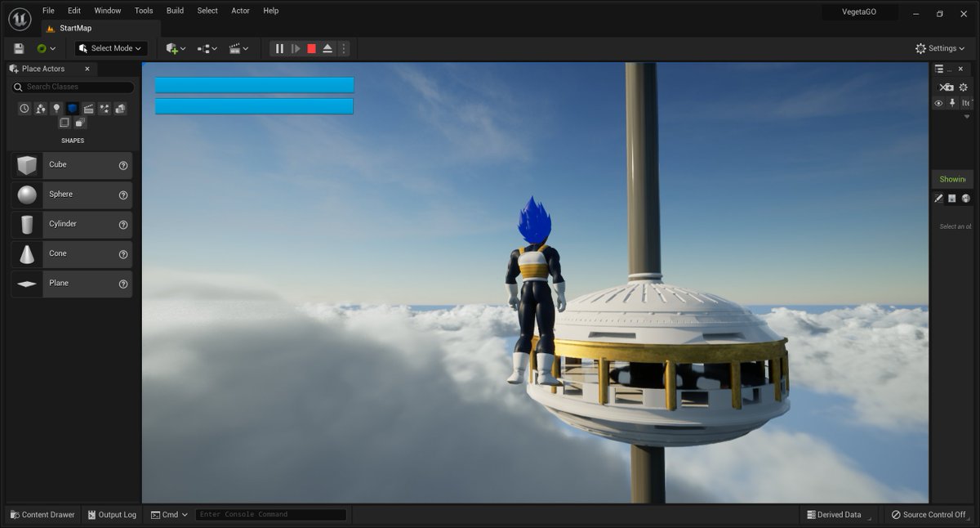The width and height of the screenshot is (980, 528).
Task: Open the File menu
Action: coord(48,11)
